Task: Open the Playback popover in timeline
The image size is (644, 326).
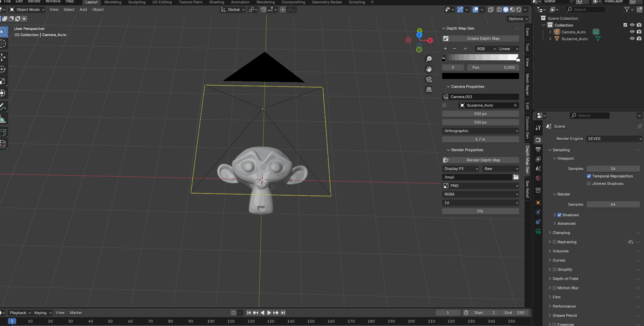Action: coord(20,313)
